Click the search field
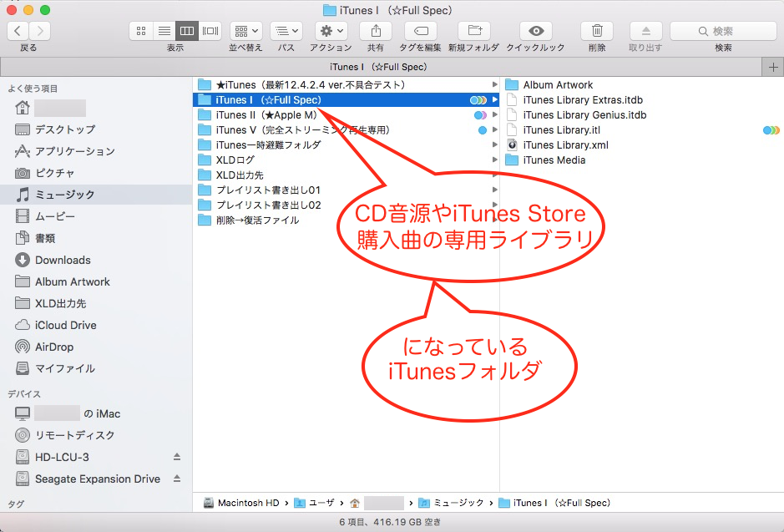This screenshot has height=532, width=784. tap(723, 31)
